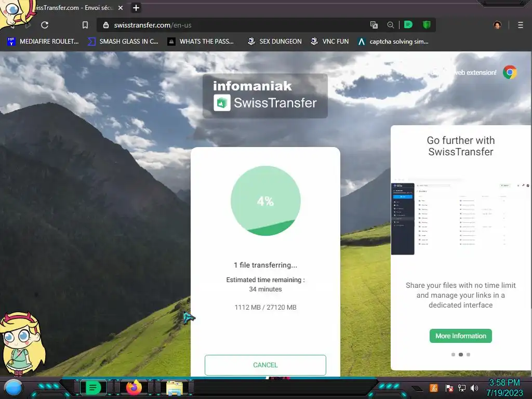Open the browser hamburger menu
This screenshot has height=399, width=532.
coord(521,25)
